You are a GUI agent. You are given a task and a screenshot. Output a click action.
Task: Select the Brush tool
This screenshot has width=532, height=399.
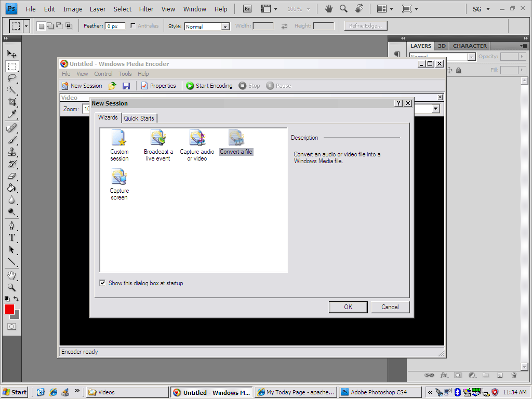point(12,140)
